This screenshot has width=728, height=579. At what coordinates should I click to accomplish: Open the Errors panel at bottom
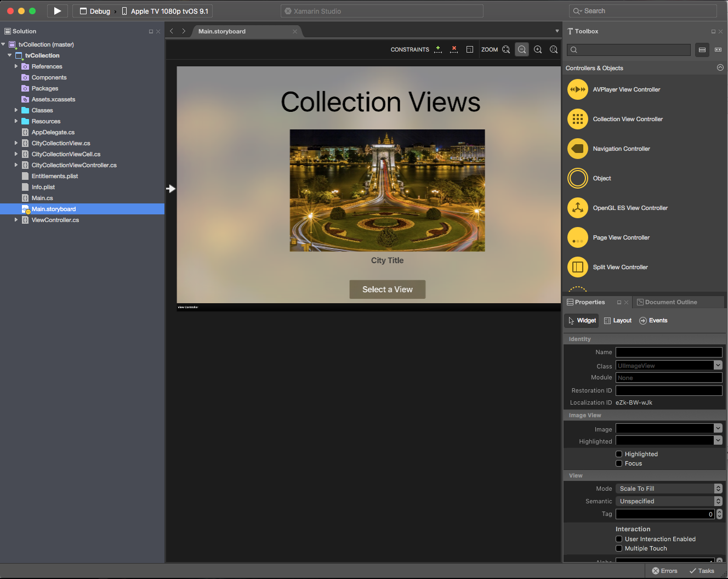point(664,570)
